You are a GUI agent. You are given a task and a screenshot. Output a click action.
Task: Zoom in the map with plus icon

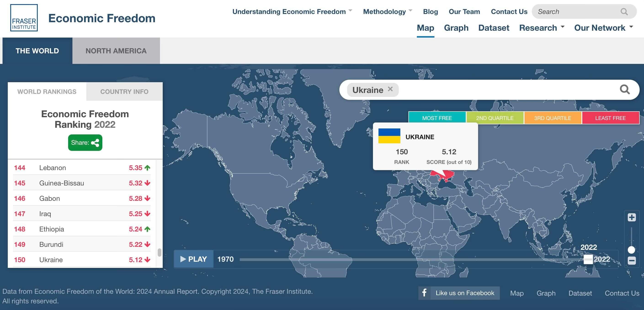pos(631,217)
